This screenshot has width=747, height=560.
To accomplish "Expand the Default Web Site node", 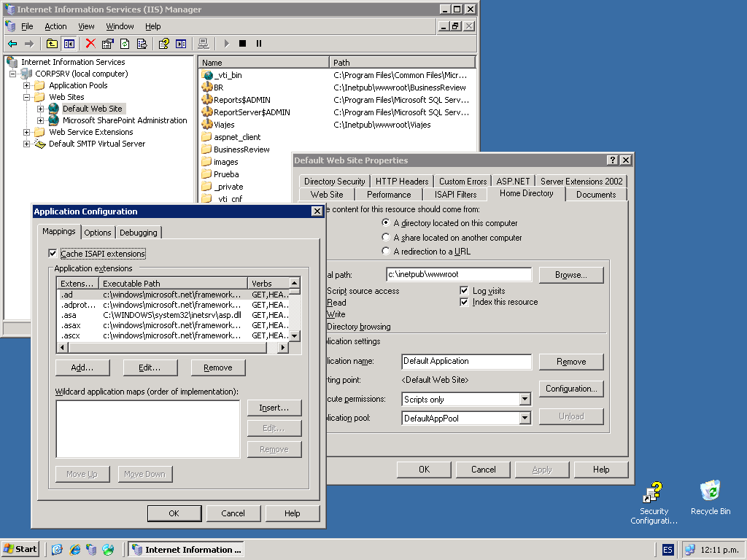I will coord(41,109).
